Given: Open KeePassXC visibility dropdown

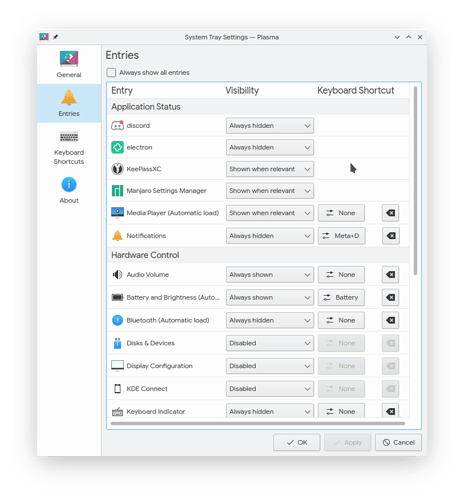Looking at the screenshot, I should 270,169.
